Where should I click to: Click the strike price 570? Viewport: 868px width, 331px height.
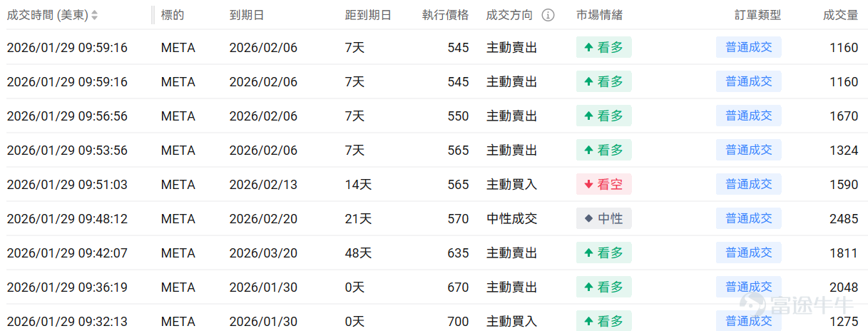tap(459, 219)
